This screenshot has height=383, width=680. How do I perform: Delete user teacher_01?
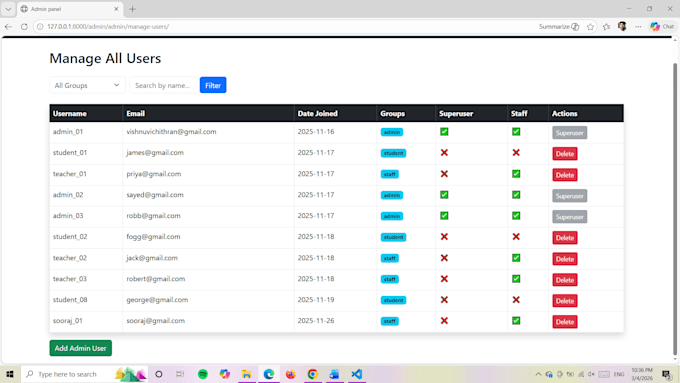click(565, 175)
